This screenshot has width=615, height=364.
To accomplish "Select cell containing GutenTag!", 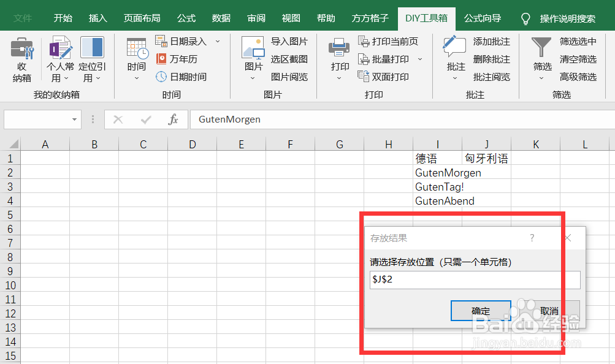I will [437, 186].
